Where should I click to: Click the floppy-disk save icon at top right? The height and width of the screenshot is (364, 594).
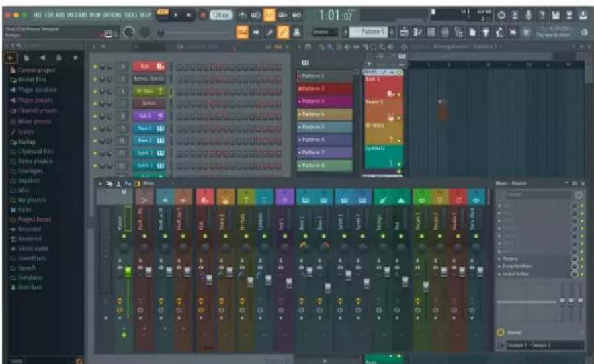556,15
